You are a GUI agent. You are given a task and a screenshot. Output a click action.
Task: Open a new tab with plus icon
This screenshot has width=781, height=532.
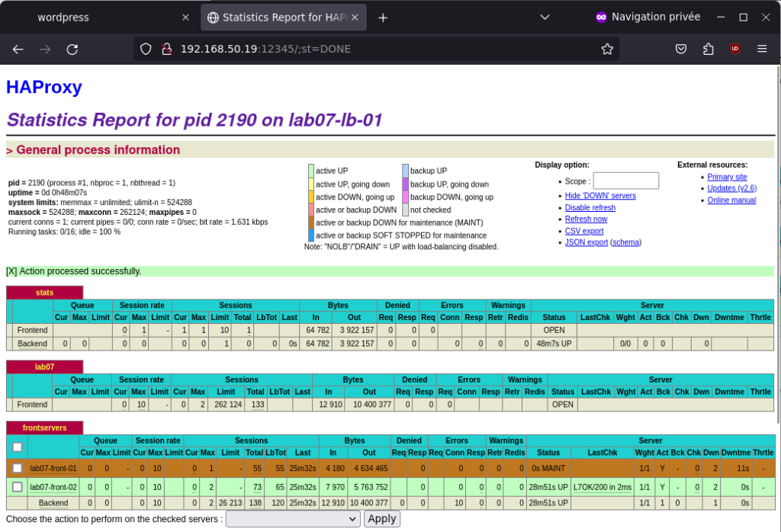[383, 18]
